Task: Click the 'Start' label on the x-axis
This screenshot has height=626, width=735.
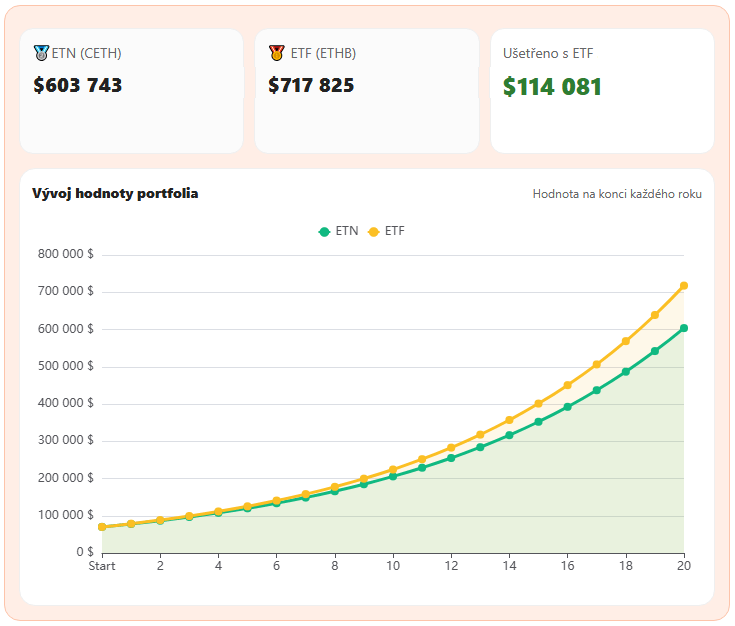Action: pyautogui.click(x=102, y=566)
